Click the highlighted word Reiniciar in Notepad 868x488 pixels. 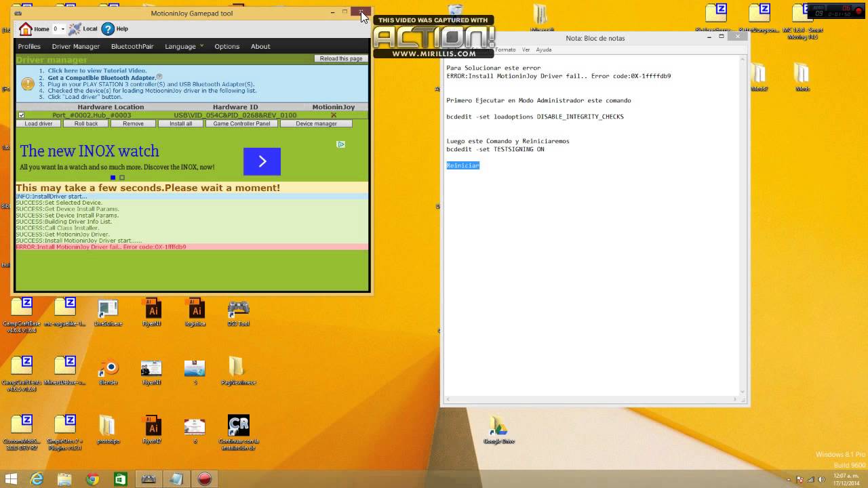(462, 165)
